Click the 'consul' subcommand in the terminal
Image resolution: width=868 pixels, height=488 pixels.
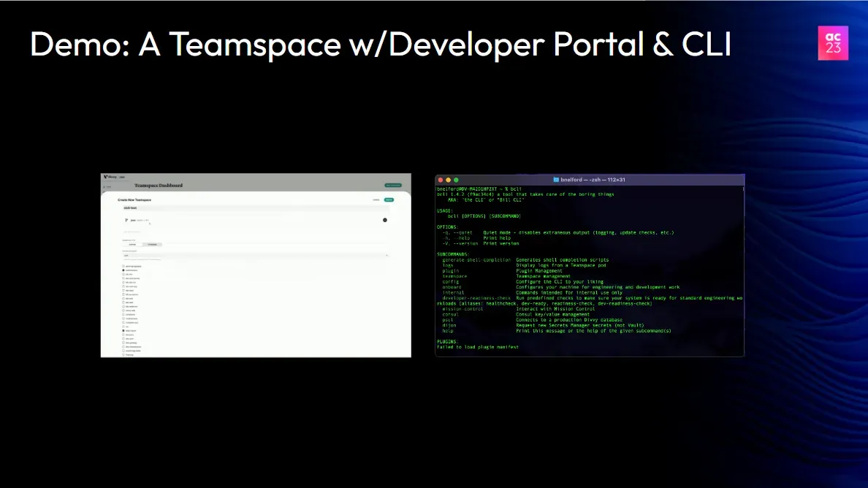click(451, 314)
